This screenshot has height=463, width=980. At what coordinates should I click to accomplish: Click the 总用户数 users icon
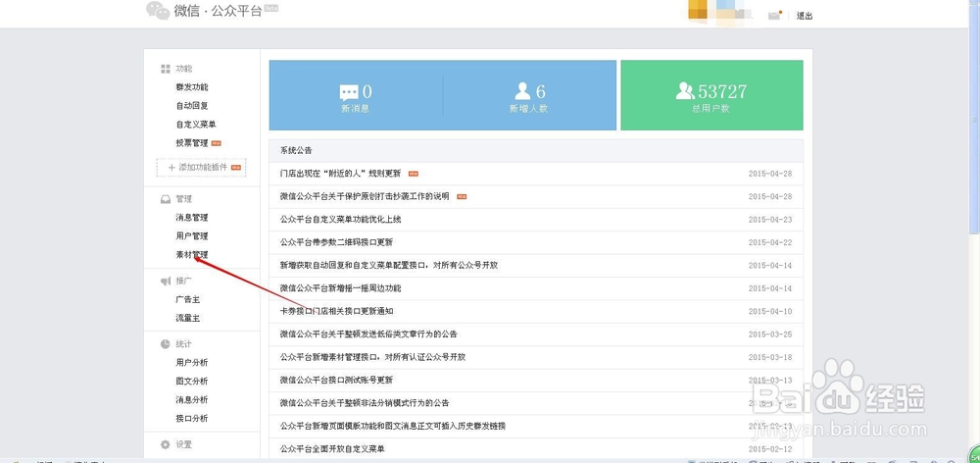pos(685,92)
